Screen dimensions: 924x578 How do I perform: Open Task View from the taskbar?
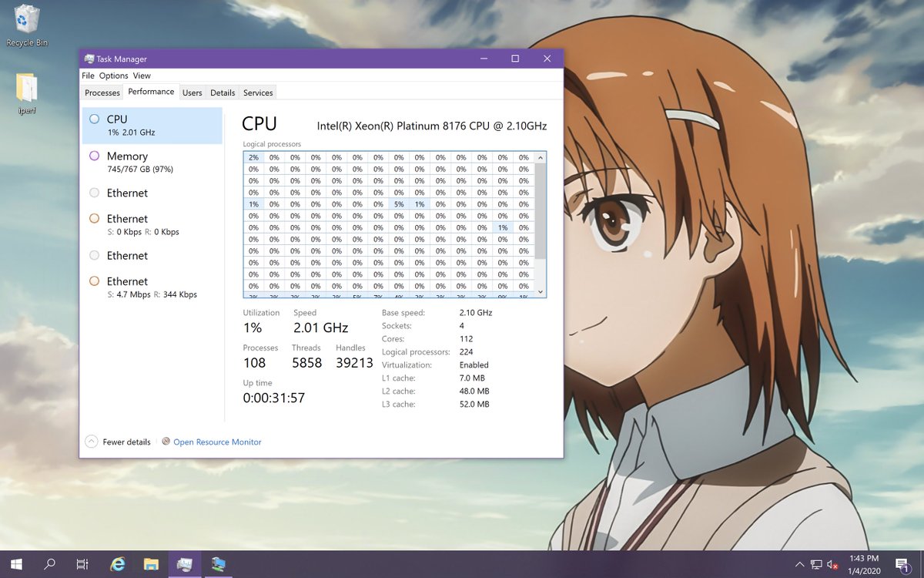coord(82,564)
